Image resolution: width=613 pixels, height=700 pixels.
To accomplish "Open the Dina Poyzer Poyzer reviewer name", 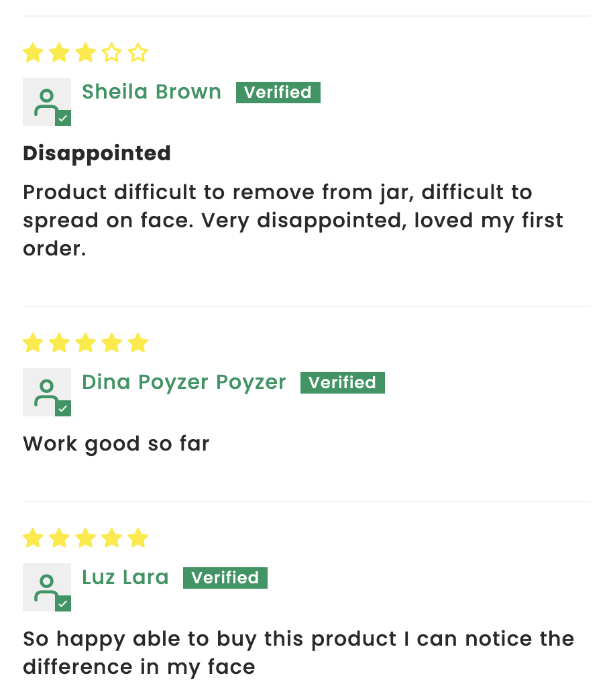I will point(184,383).
